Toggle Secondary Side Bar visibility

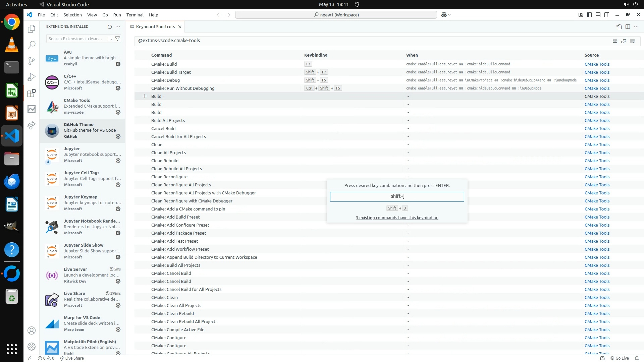pos(607,15)
